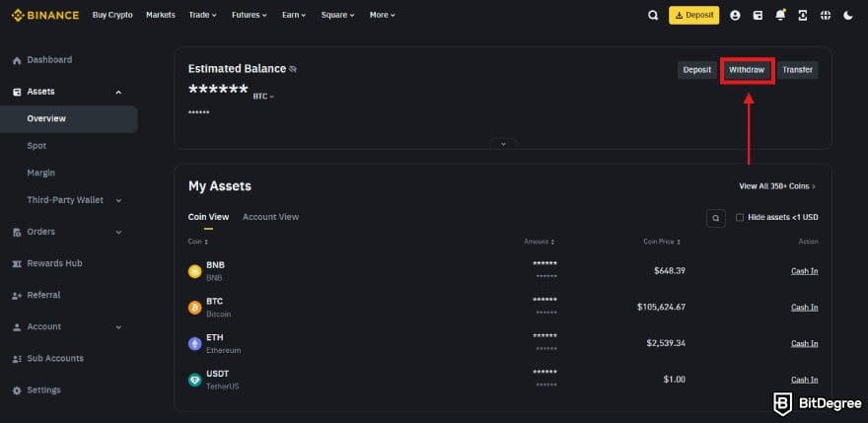Screen dimensions: 868x423
Task: Click the ETH Ethereum coin icon
Action: [195, 344]
